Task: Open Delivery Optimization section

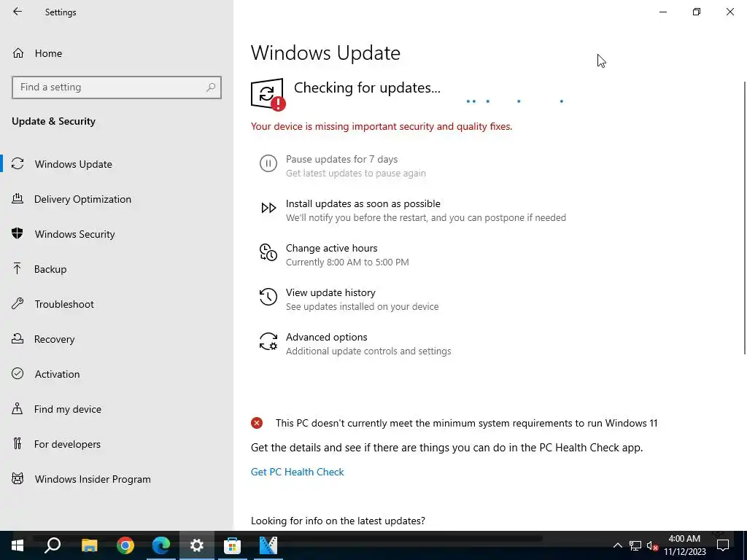Action: point(82,199)
